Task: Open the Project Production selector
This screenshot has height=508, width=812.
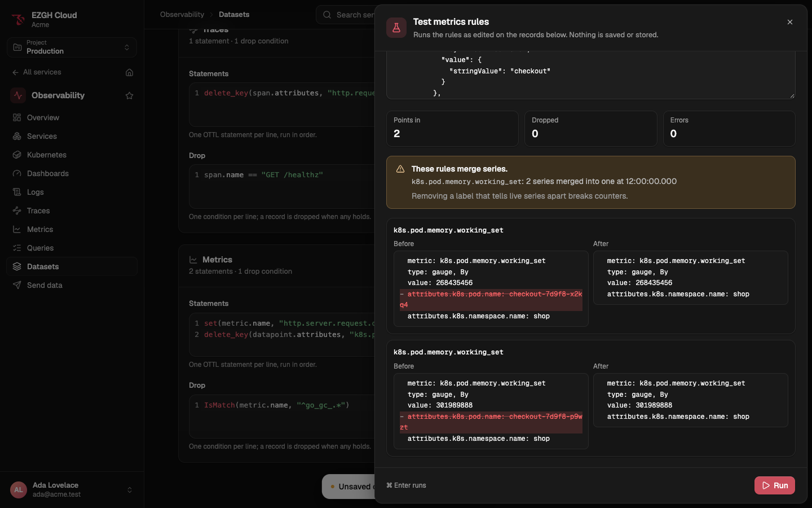Action: [x=72, y=47]
